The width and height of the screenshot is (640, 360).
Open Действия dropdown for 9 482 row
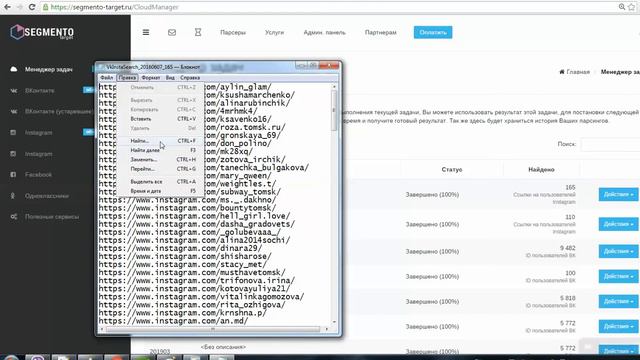[x=618, y=251]
